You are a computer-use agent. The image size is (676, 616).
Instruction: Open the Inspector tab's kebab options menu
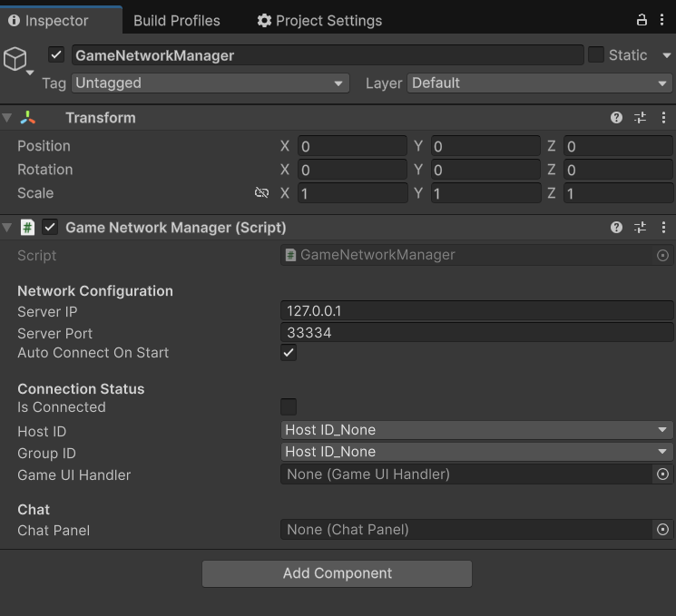661,20
